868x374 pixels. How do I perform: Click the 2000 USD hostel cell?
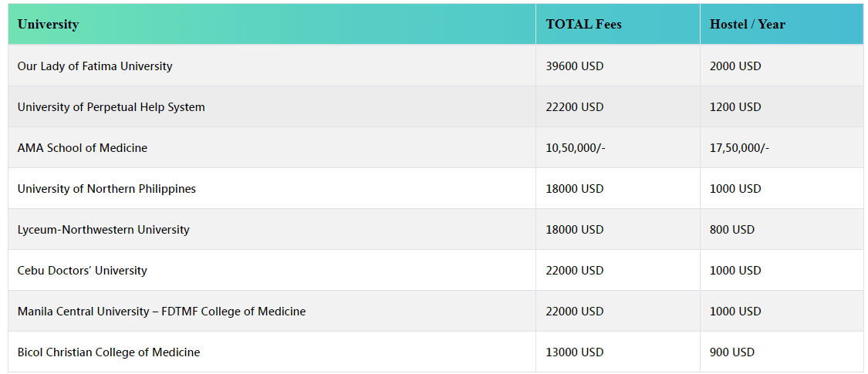[x=735, y=66]
